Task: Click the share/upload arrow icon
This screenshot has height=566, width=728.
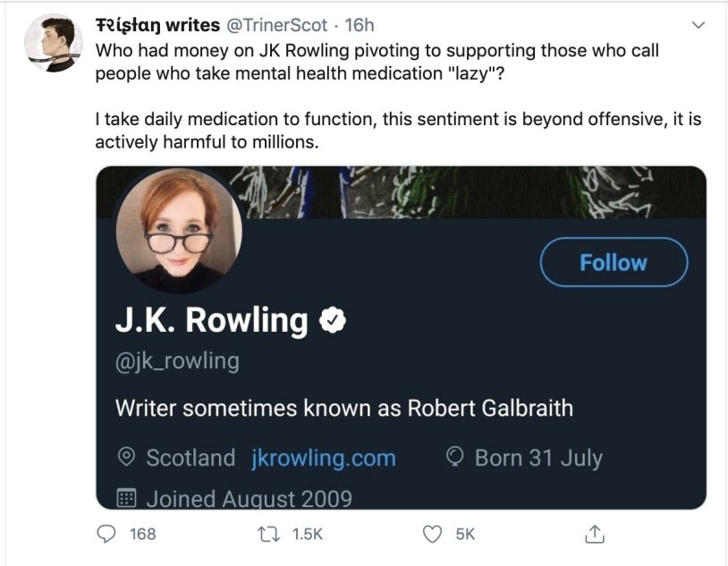Action: coord(594,533)
